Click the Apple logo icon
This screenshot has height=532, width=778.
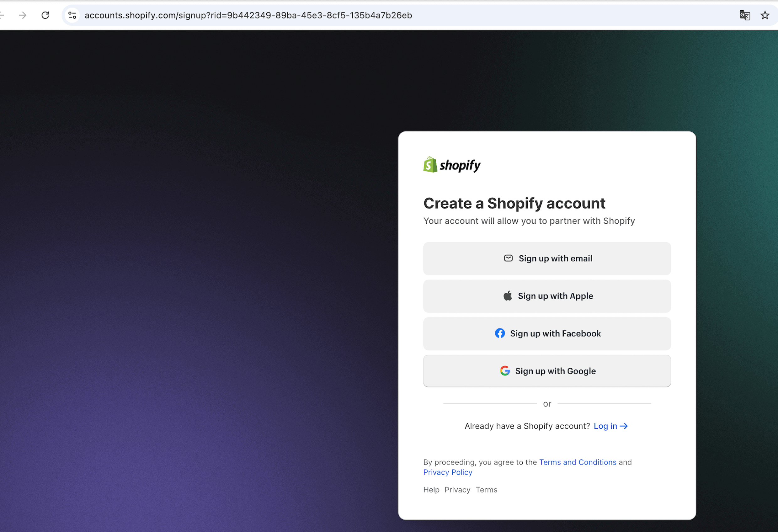coord(508,296)
